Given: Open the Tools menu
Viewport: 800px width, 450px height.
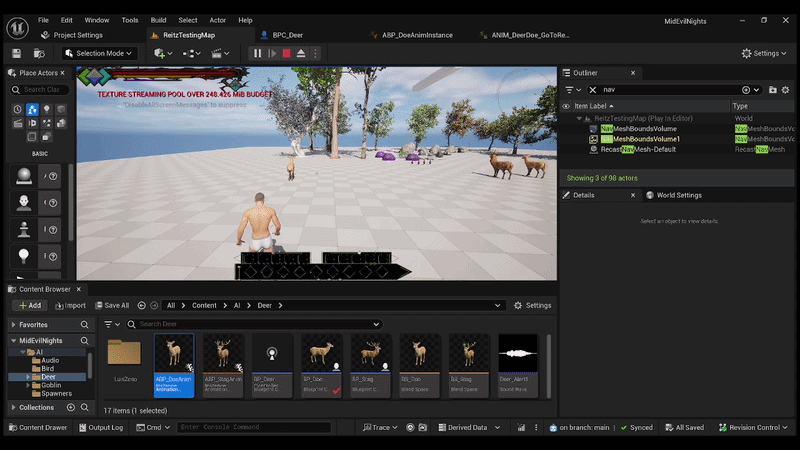Looking at the screenshot, I should 130,20.
